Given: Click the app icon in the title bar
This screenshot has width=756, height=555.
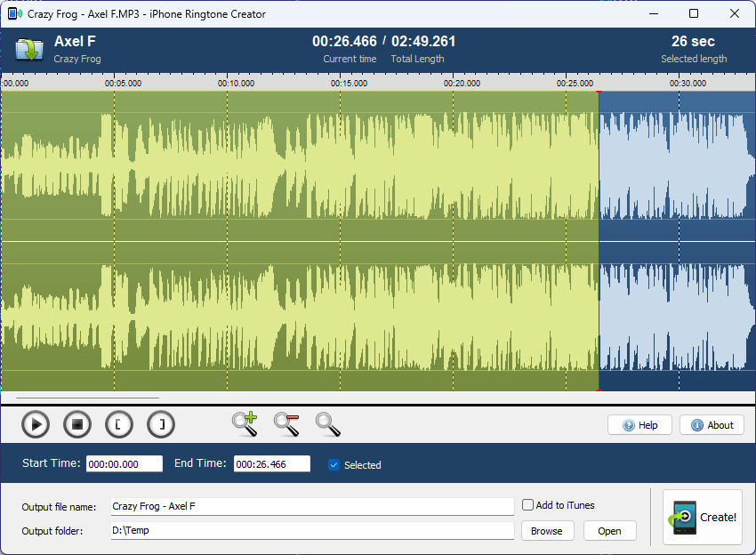Looking at the screenshot, I should click(x=14, y=13).
